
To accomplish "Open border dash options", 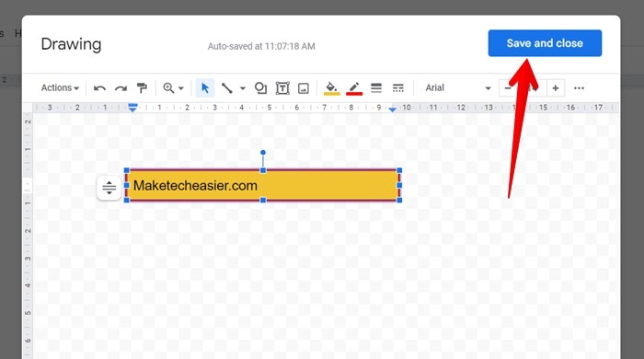I will pos(398,87).
